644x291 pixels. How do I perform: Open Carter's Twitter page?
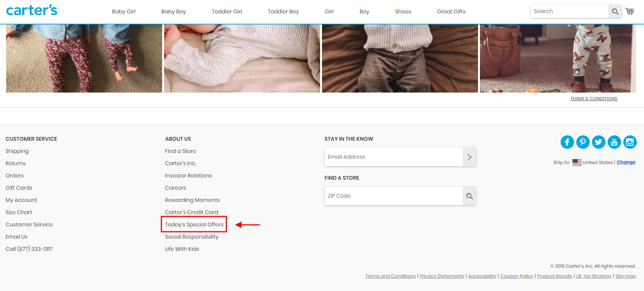tap(598, 142)
